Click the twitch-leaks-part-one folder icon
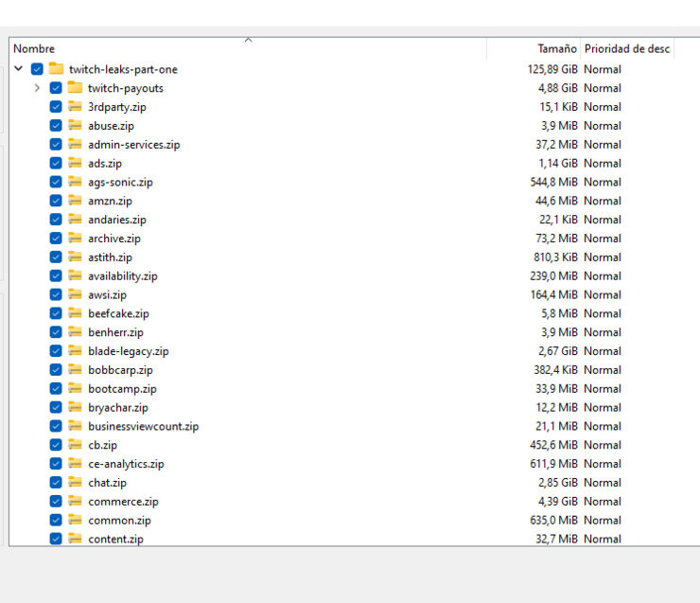Viewport: 700px width, 603px height. click(56, 69)
